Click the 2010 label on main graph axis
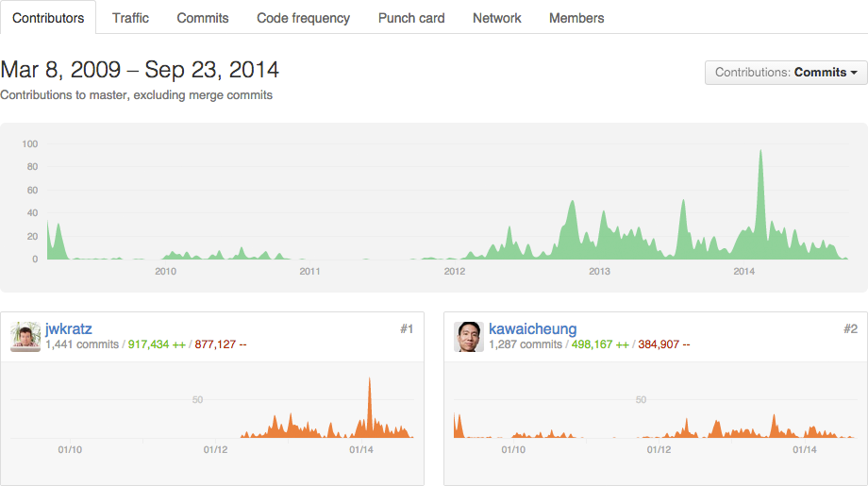Image resolution: width=868 pixels, height=486 pixels. tap(165, 271)
